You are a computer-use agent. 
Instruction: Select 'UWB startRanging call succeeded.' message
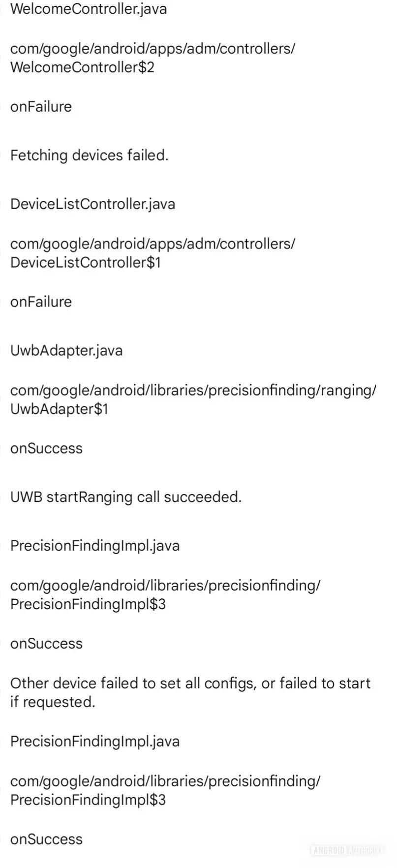126,497
